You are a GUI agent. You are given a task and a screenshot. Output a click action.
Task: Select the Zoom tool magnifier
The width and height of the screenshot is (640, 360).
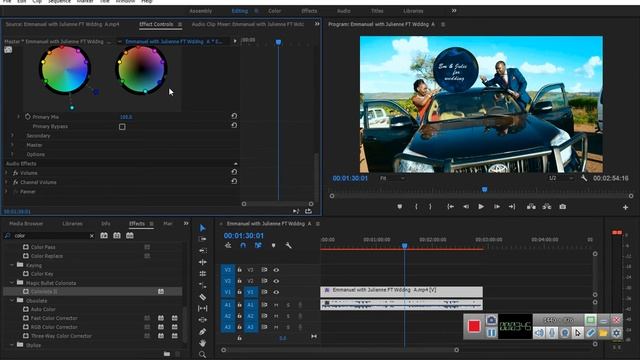pos(202,354)
